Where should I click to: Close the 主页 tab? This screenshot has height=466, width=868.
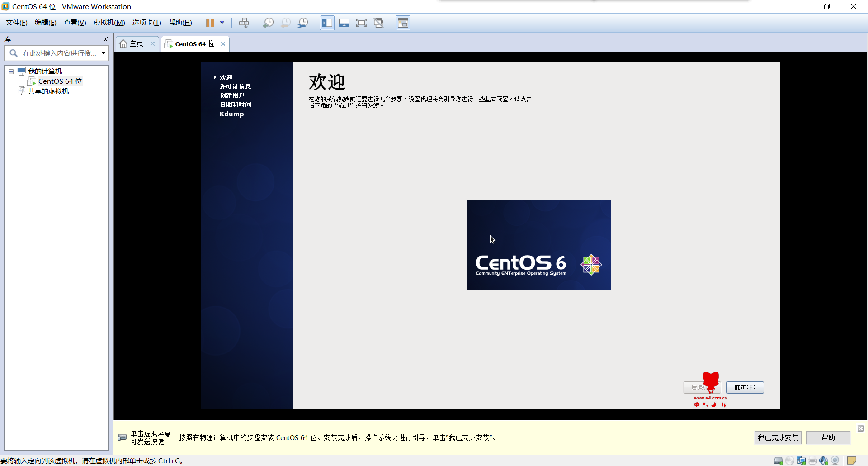[x=152, y=44]
